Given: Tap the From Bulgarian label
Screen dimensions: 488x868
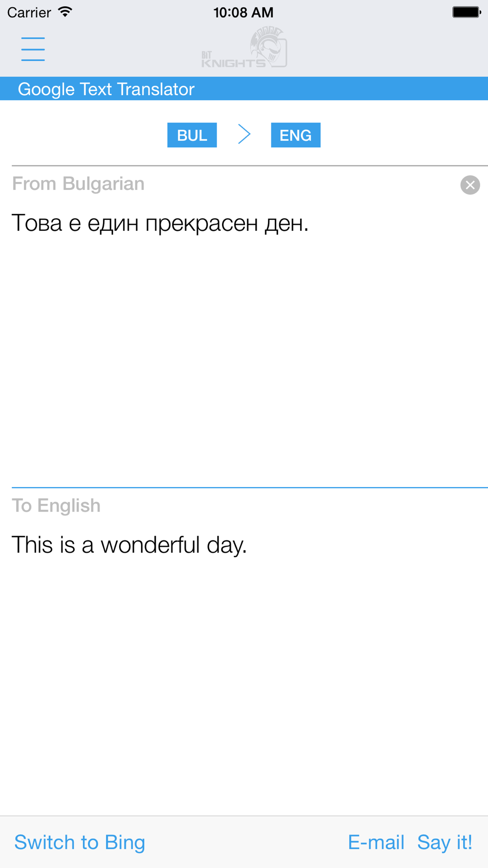Looking at the screenshot, I should pos(78,184).
